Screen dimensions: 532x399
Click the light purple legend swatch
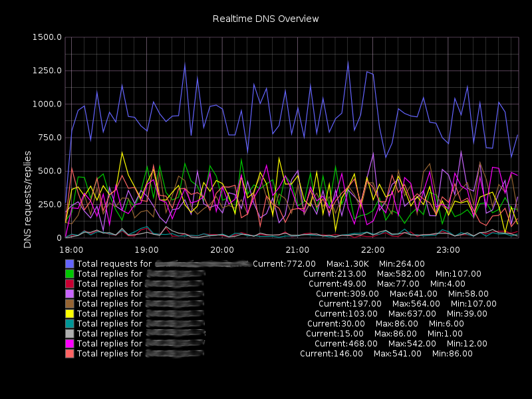(x=70, y=294)
